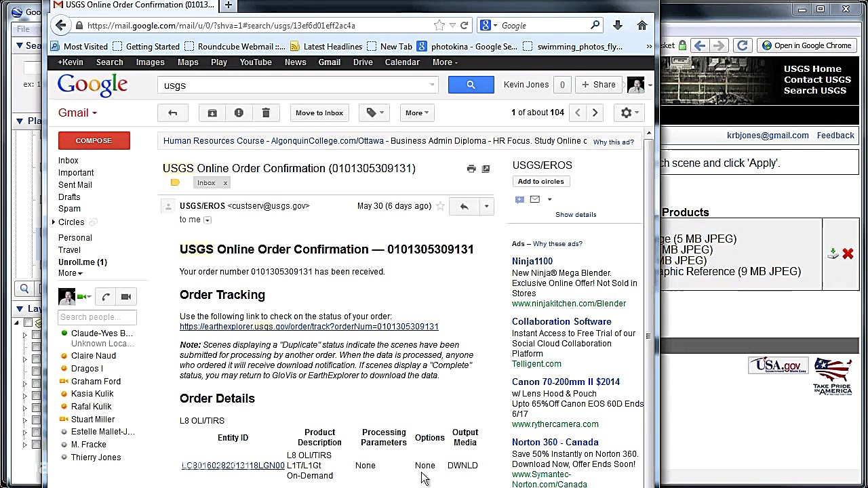The image size is (868, 488).
Task: Toggle the yellow importance marker
Action: (175, 183)
